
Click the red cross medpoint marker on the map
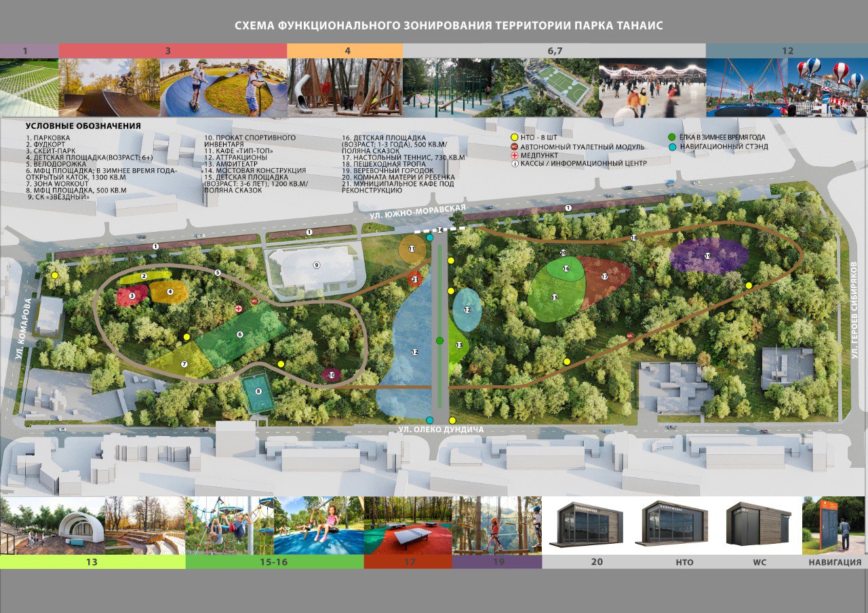click(x=239, y=309)
